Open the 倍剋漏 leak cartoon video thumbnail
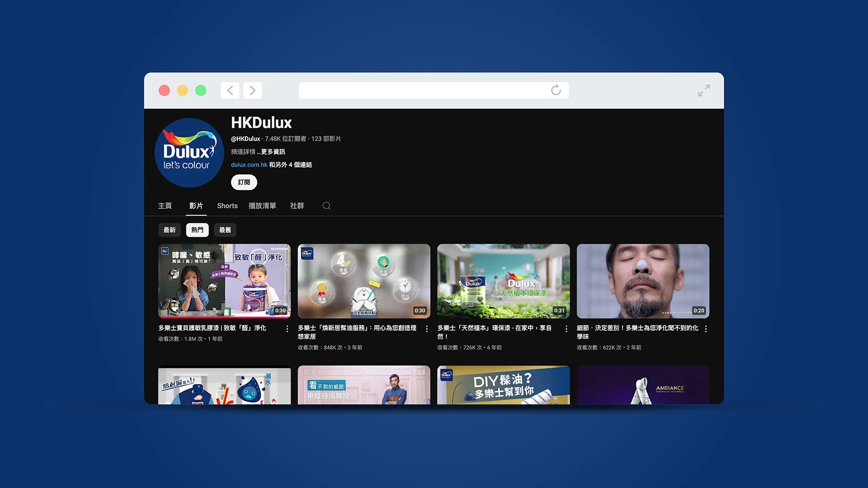This screenshot has width=868, height=488. pos(224,385)
